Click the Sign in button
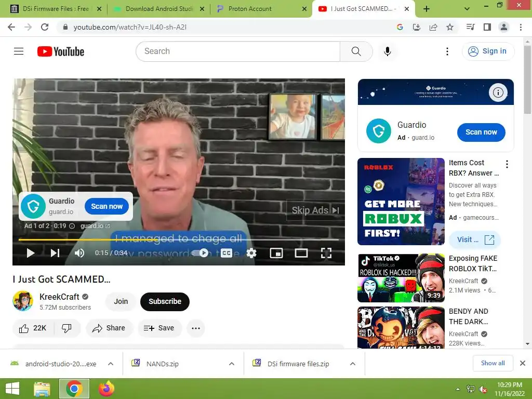This screenshot has width=532, height=399. pyautogui.click(x=488, y=51)
